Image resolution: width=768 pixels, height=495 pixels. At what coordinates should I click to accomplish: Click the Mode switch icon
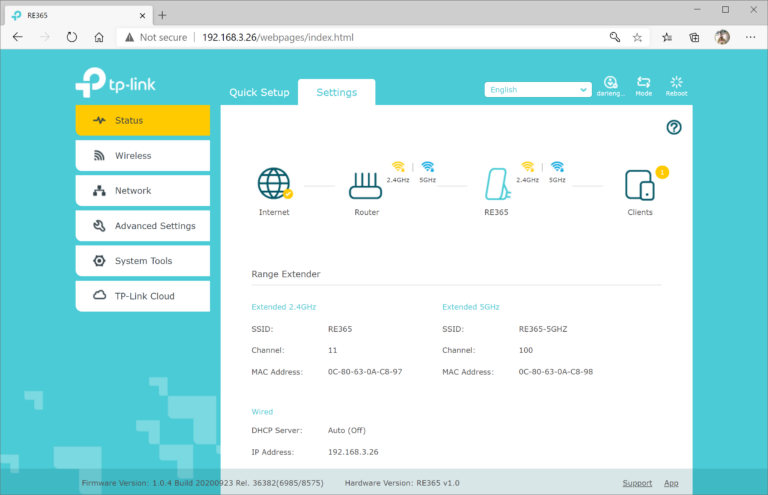click(644, 86)
